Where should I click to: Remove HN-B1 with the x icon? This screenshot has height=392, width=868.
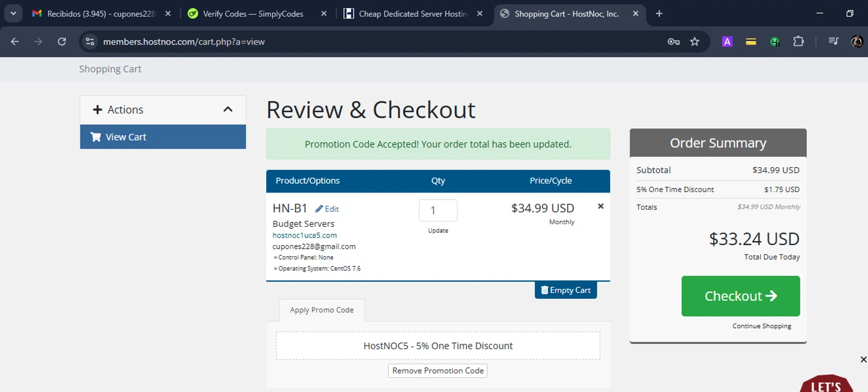pos(601,206)
